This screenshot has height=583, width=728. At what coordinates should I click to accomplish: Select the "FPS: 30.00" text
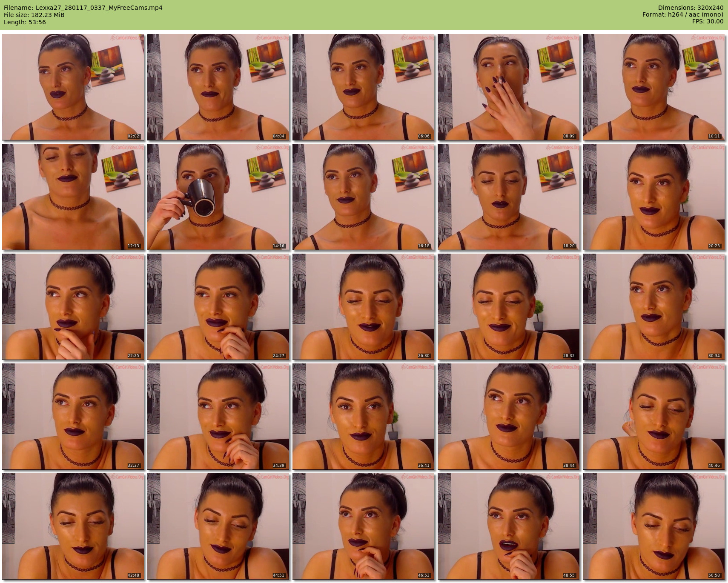[708, 22]
